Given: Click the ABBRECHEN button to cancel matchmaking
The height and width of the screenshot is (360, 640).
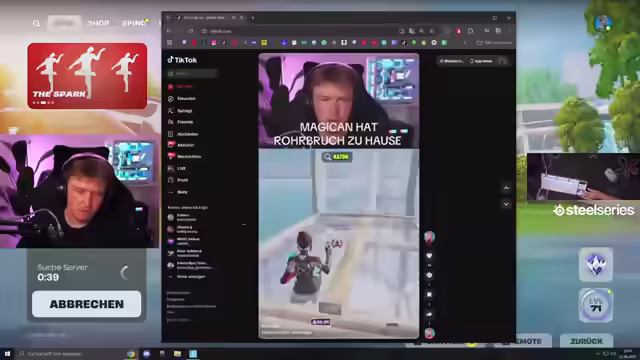Looking at the screenshot, I should coord(87,304).
